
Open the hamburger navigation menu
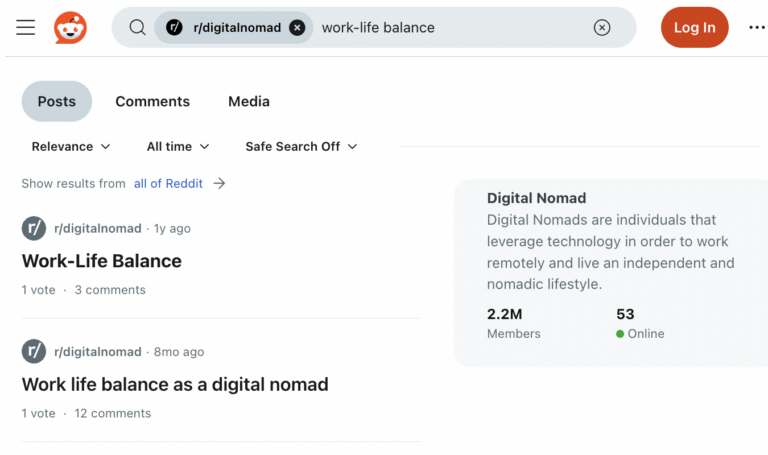[x=26, y=28]
